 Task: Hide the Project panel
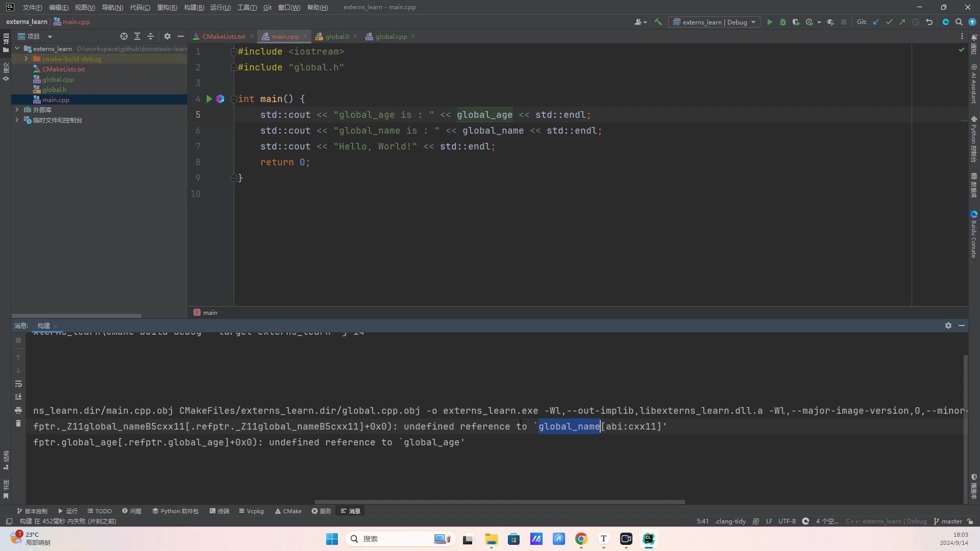[x=180, y=36]
